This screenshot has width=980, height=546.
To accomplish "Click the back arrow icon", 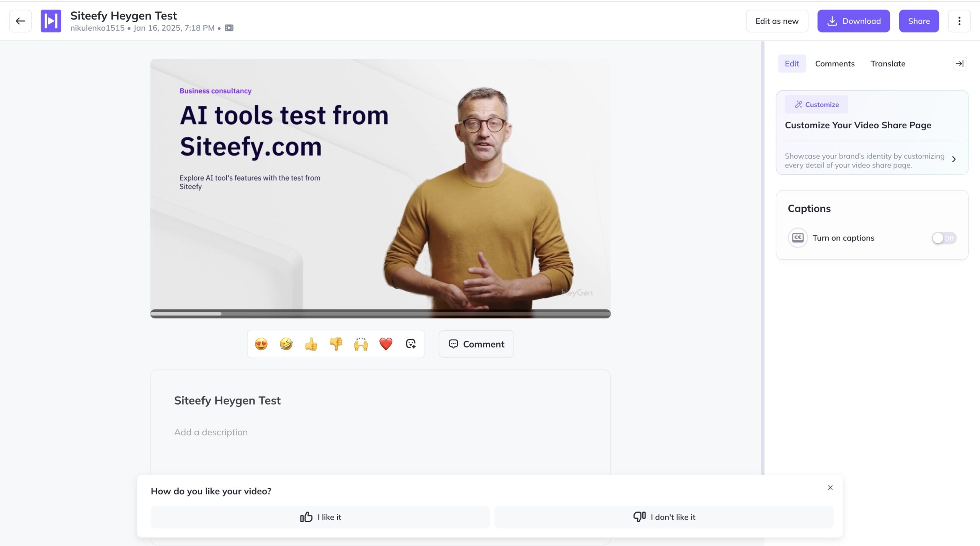I will click(20, 21).
